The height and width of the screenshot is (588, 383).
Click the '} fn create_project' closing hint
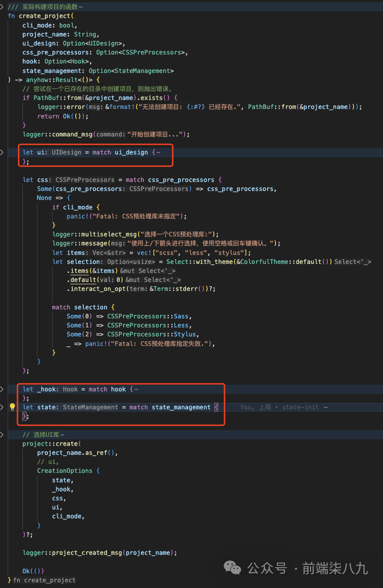coord(42,580)
